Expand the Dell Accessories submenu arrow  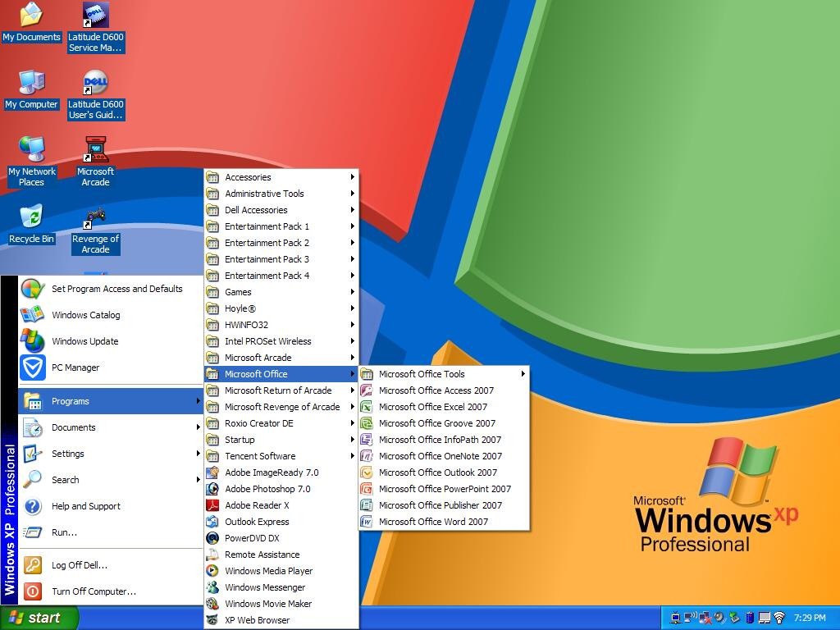coord(352,210)
